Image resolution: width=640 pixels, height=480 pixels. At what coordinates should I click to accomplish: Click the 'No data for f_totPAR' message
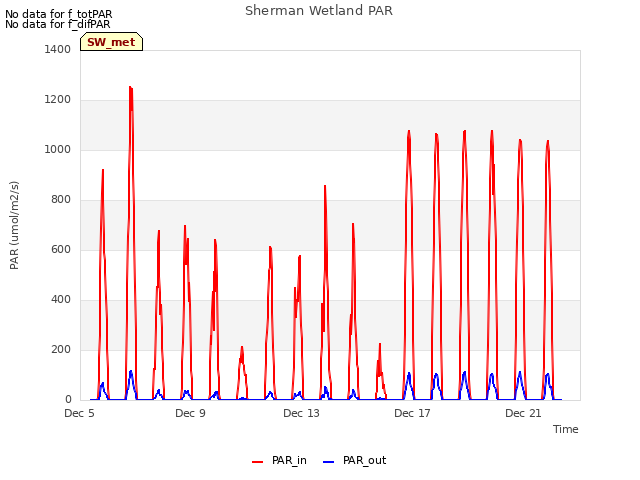[x=58, y=14]
